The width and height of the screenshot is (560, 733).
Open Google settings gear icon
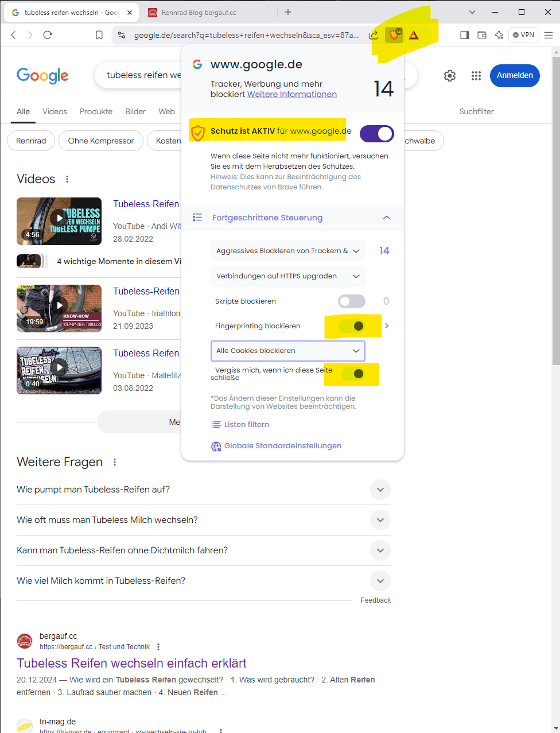coord(450,76)
